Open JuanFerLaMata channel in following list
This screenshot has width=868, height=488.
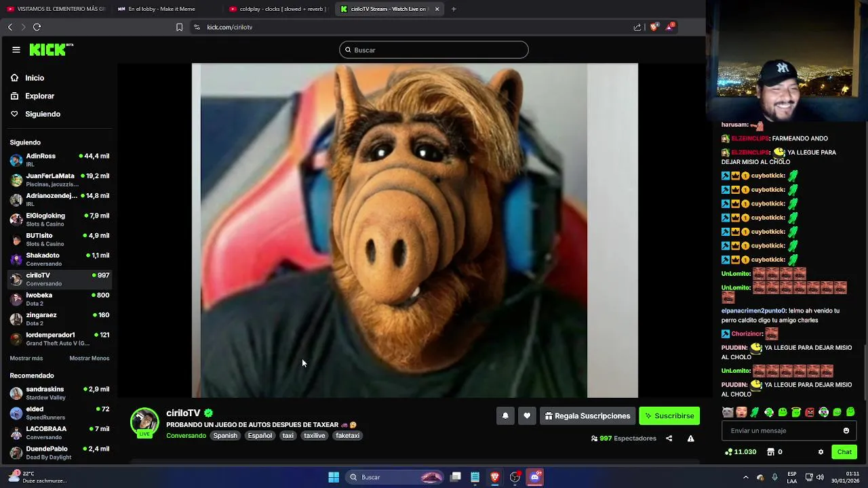59,180
